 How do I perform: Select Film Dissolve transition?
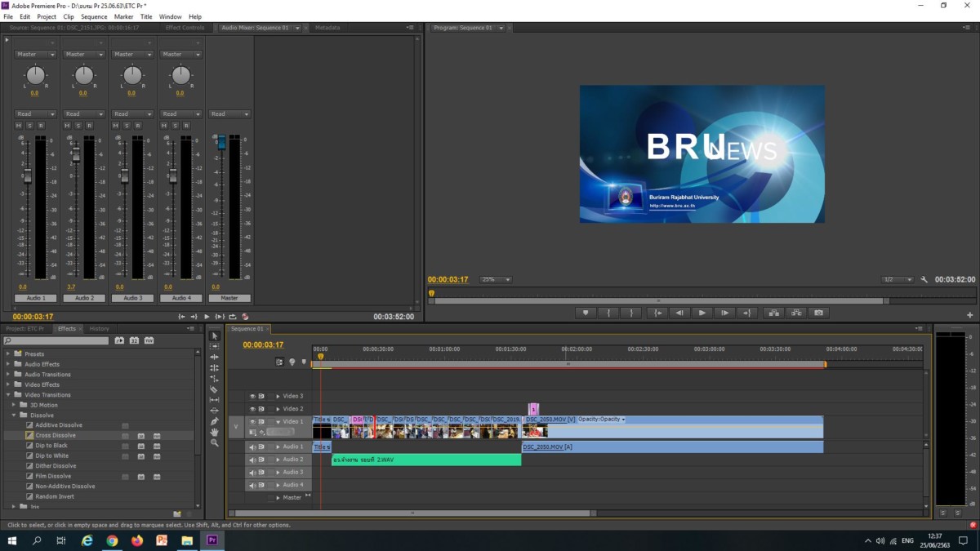click(53, 476)
